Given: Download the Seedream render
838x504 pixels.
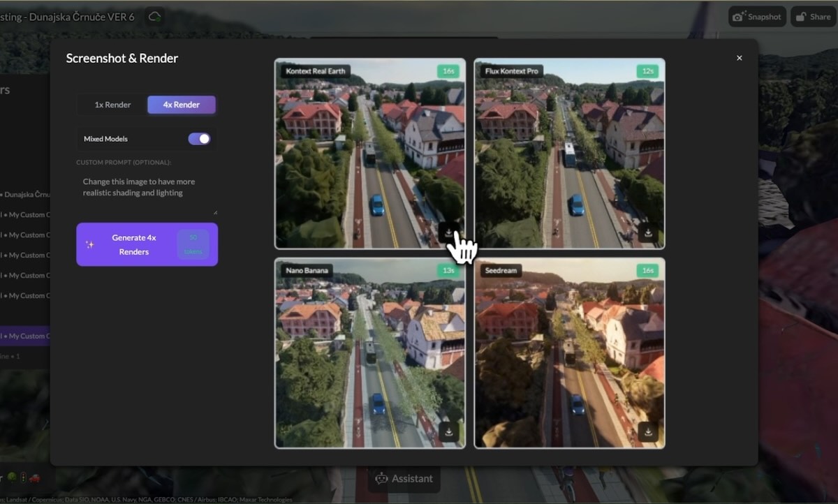Looking at the screenshot, I should pos(648,433).
